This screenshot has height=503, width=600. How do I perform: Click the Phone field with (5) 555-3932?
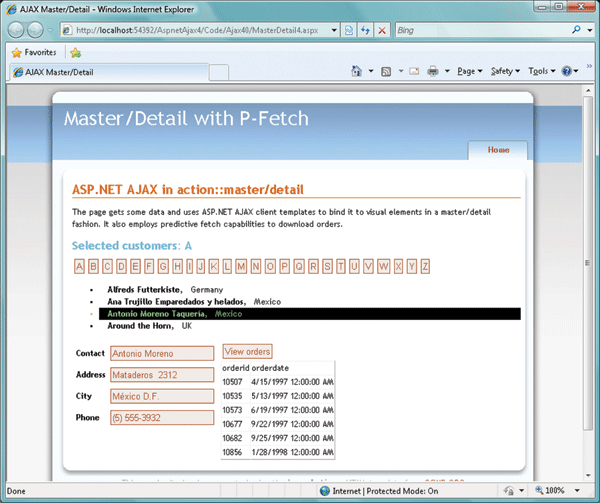(162, 417)
